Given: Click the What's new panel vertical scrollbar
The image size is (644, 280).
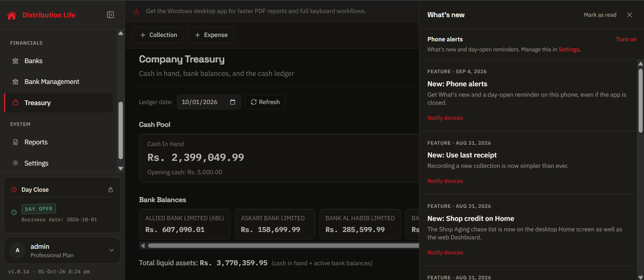Looking at the screenshot, I should pyautogui.click(x=641, y=101).
